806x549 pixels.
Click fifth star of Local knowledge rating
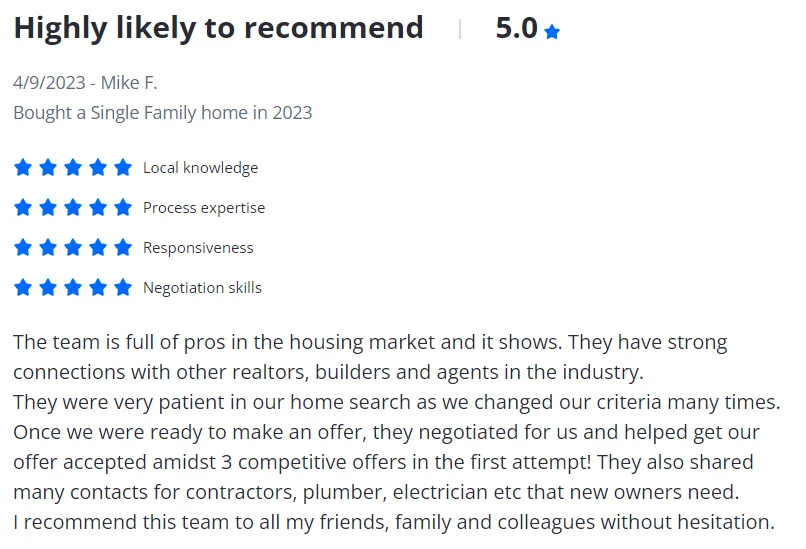pyautogui.click(x=123, y=168)
